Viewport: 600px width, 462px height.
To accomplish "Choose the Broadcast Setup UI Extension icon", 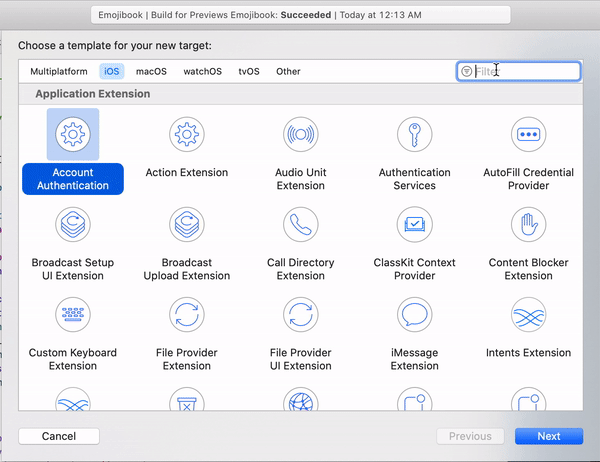I will (x=73, y=224).
